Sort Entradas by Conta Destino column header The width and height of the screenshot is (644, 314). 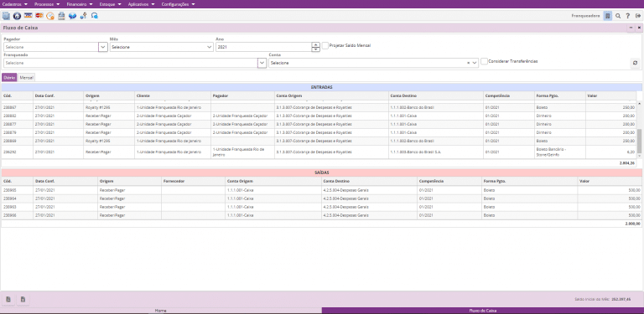436,95
